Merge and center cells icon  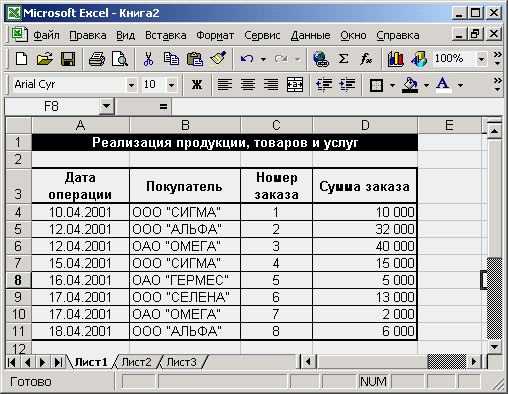(x=295, y=85)
